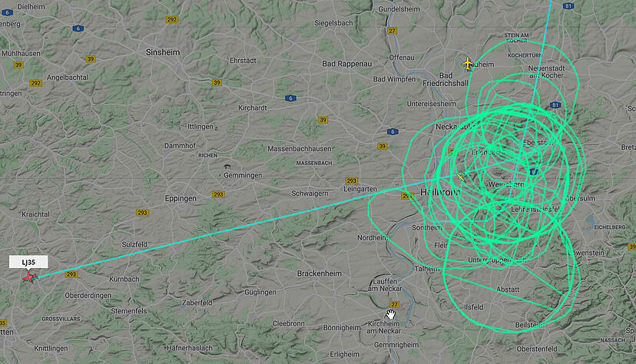Click the yellow 39 shield below Ehrstädt
This screenshot has width=636, height=364.
pyautogui.click(x=217, y=83)
